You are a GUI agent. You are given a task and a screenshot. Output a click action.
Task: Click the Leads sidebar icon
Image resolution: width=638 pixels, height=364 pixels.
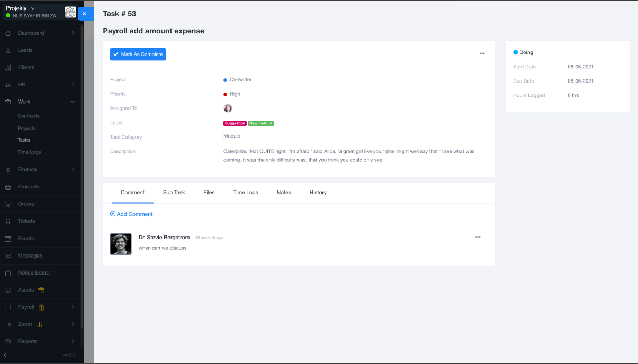(x=8, y=50)
